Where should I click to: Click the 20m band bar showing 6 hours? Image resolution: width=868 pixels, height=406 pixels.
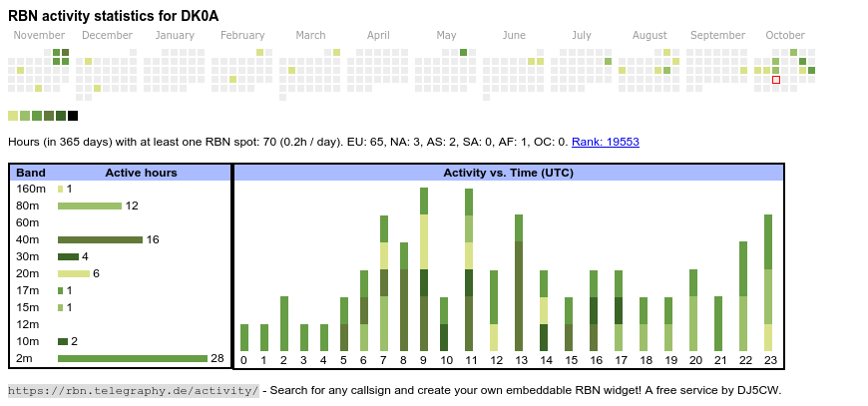(x=73, y=273)
